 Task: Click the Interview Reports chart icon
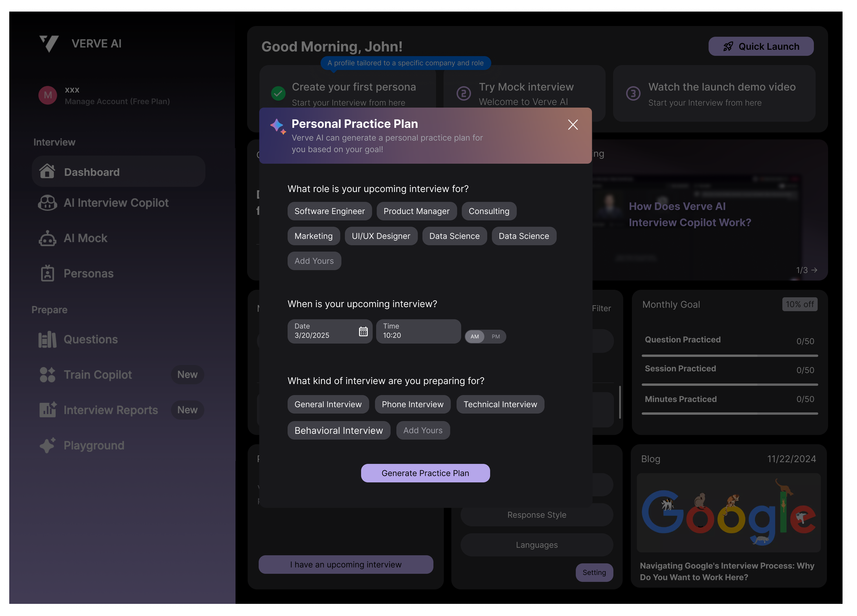point(48,410)
